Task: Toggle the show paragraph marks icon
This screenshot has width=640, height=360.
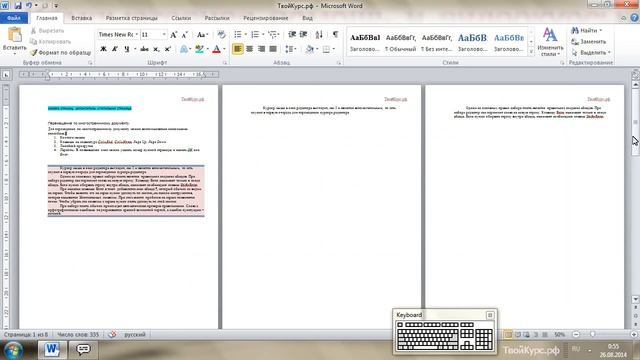Action: click(x=335, y=35)
